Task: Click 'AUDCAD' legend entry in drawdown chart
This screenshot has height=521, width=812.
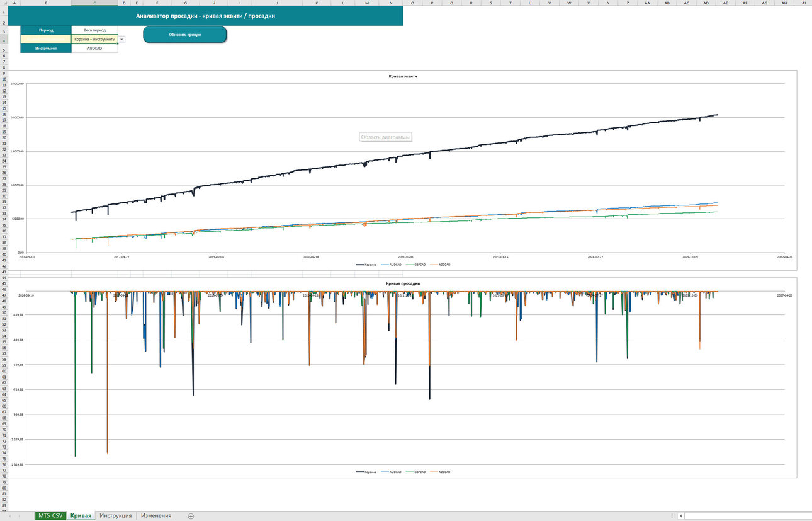Action: (x=392, y=472)
